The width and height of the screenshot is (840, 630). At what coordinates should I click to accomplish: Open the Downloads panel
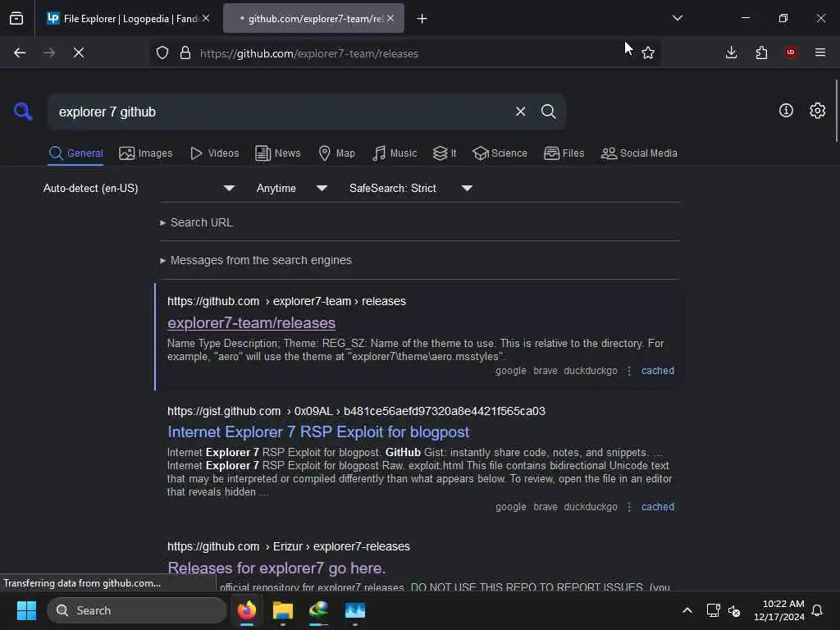click(731, 52)
